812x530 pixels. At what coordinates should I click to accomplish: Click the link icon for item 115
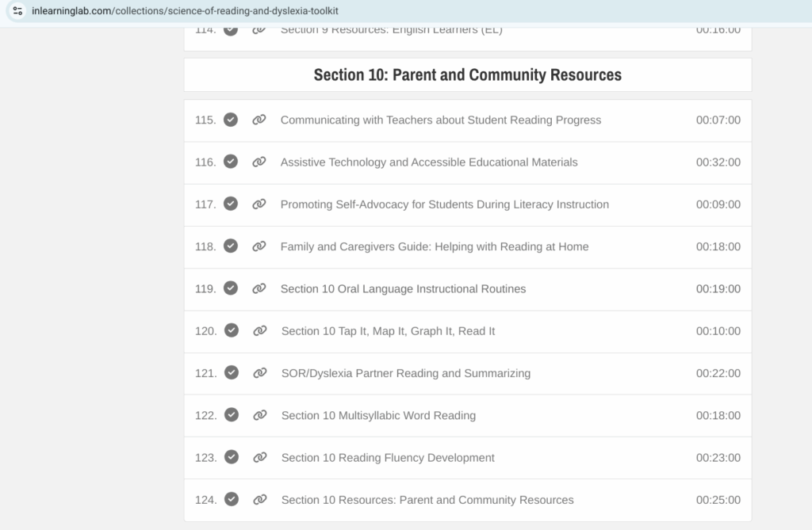click(x=259, y=120)
